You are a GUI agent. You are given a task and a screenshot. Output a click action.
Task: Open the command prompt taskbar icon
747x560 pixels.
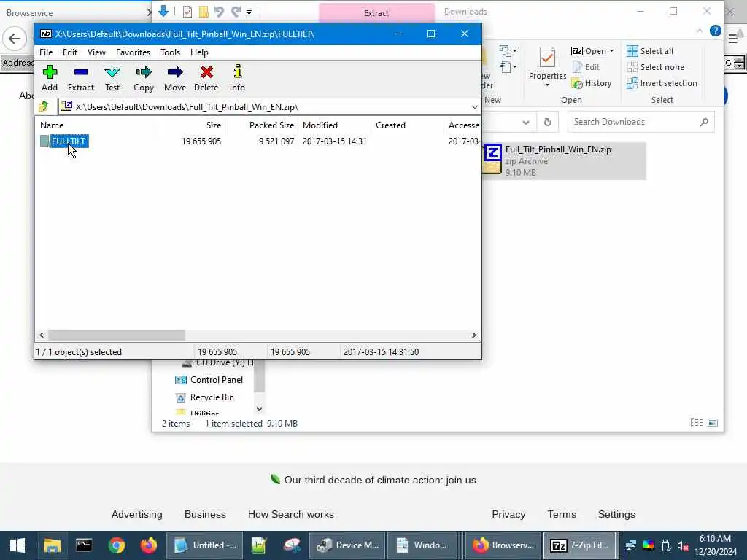pos(84,545)
